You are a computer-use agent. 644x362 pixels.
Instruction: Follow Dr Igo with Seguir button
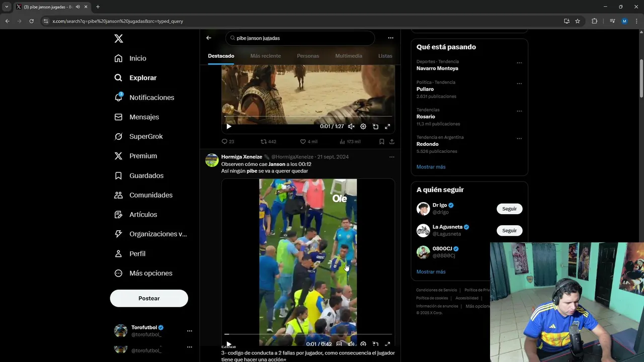coord(509,209)
